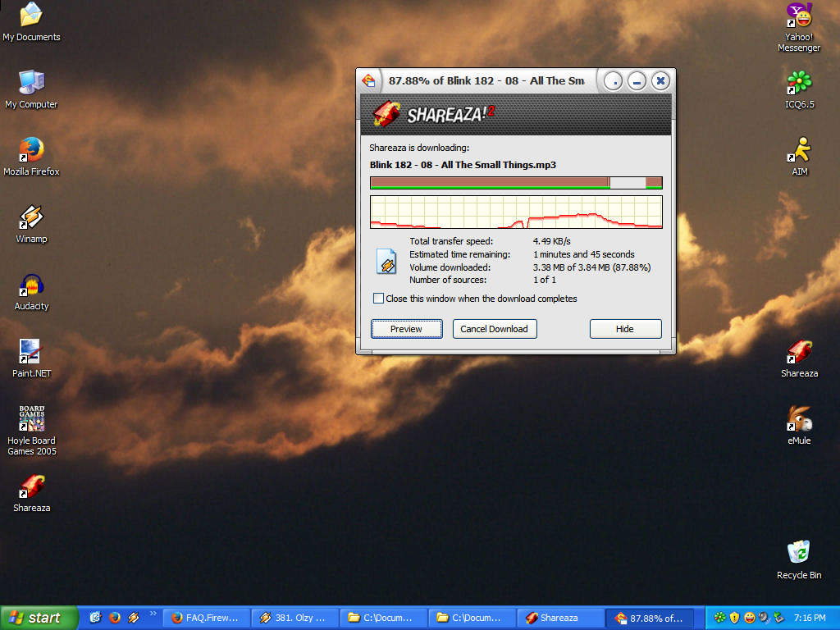This screenshot has width=840, height=630.
Task: Click the 'Number of sources:' label
Action: (448, 280)
